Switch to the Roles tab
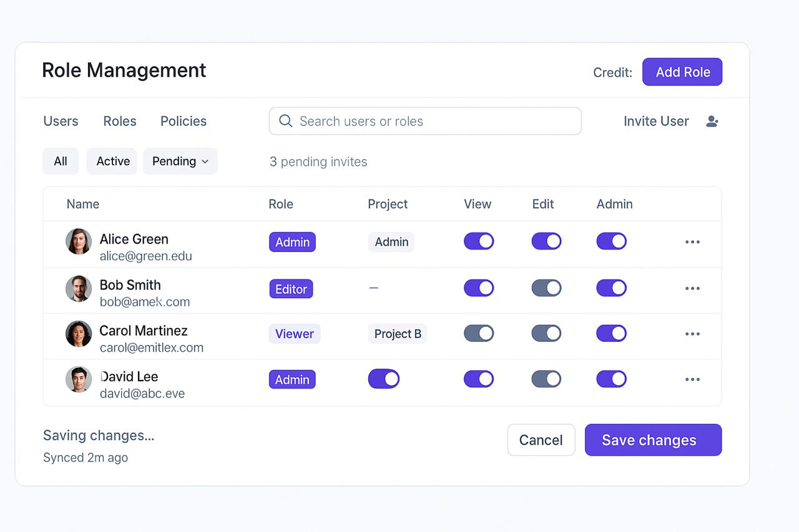799x532 pixels. click(x=120, y=121)
